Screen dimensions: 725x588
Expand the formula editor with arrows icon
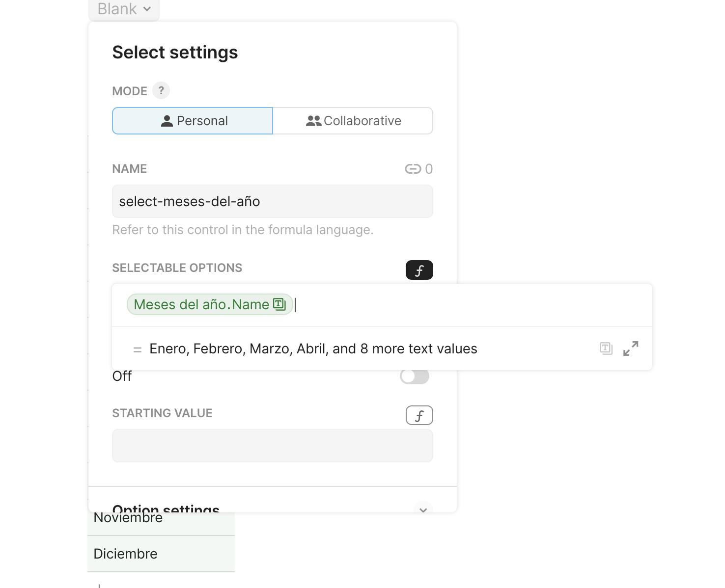tap(631, 348)
